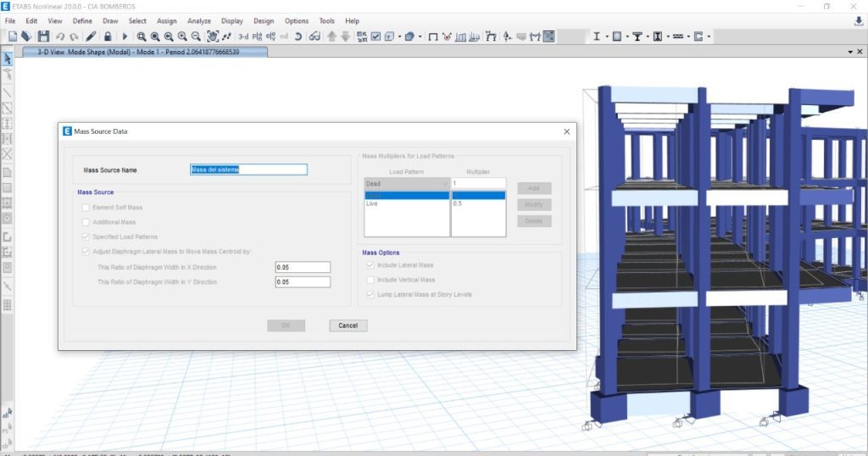The height and width of the screenshot is (456, 868).
Task: Switch to Elevation view icon
Action: 270,36
